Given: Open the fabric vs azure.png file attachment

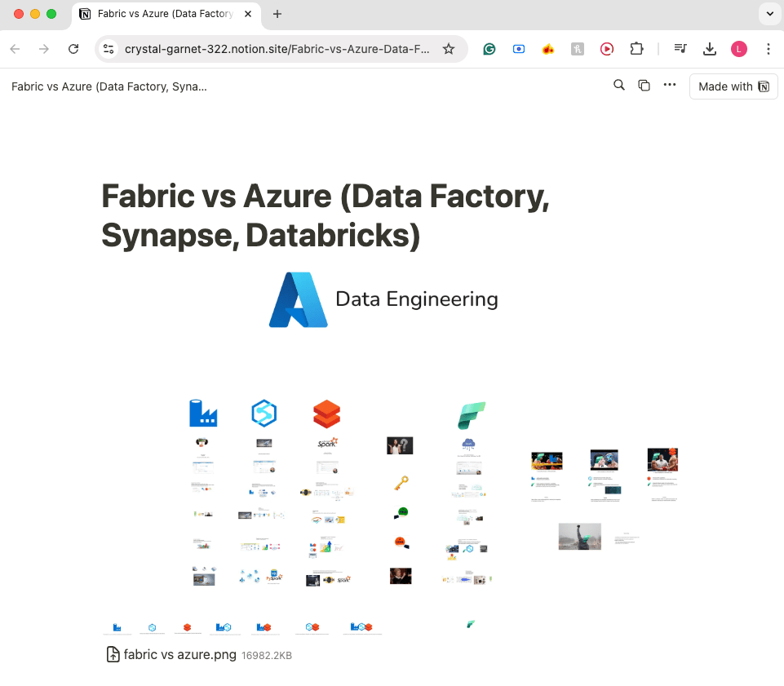Looking at the screenshot, I should click(199, 654).
